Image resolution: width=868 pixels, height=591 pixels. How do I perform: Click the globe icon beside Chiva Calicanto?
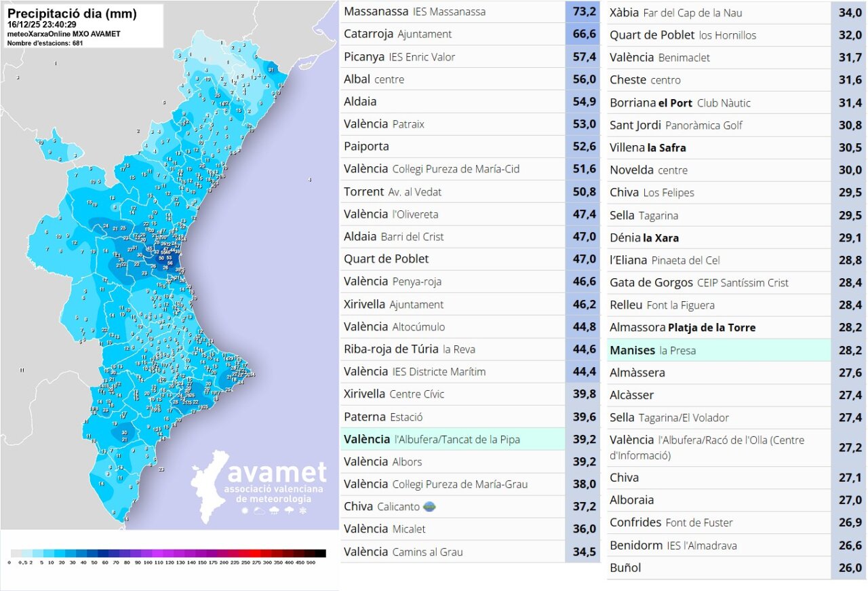pos(431,506)
